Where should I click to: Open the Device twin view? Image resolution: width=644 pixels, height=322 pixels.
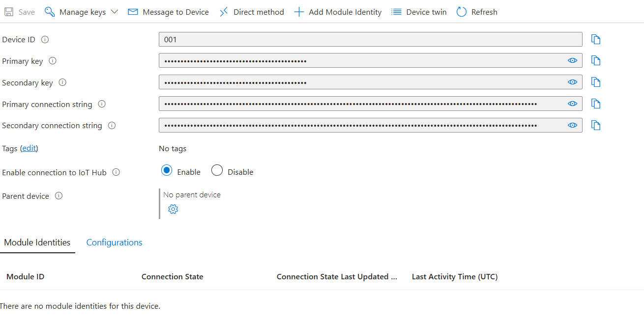pos(419,12)
